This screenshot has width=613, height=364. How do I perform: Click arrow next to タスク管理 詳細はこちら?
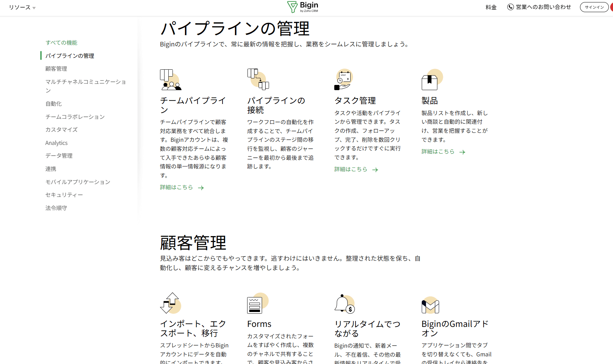375,170
